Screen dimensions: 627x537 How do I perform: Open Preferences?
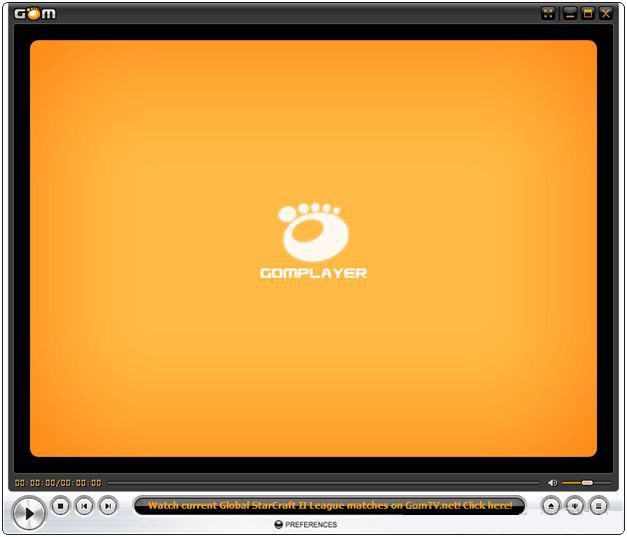click(306, 525)
